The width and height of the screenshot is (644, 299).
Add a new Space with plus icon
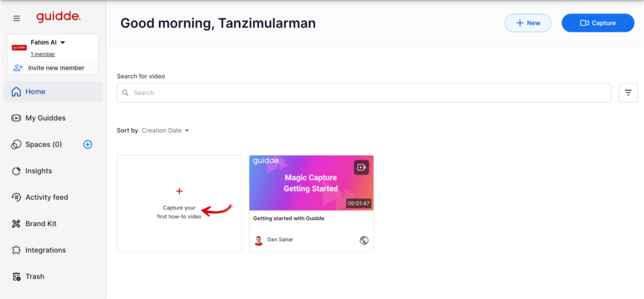[x=87, y=144]
